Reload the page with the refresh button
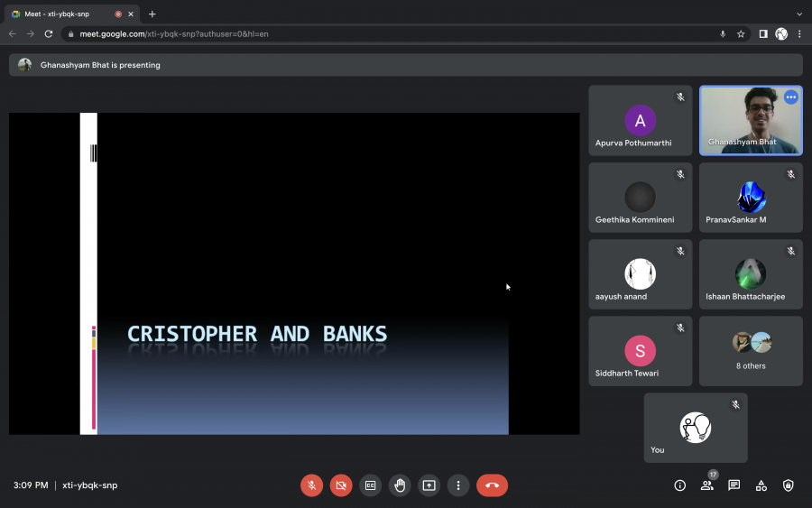 coord(49,33)
